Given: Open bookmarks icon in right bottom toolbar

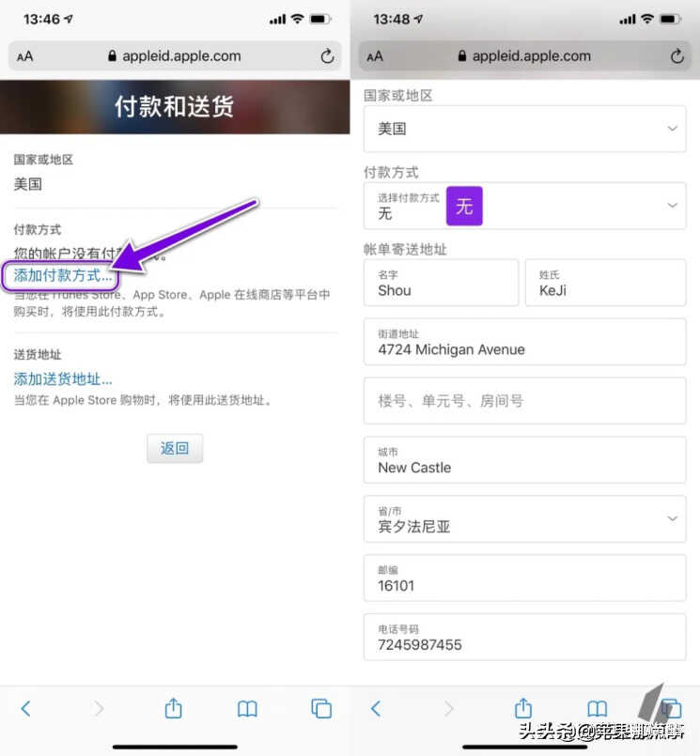Looking at the screenshot, I should pos(597,709).
